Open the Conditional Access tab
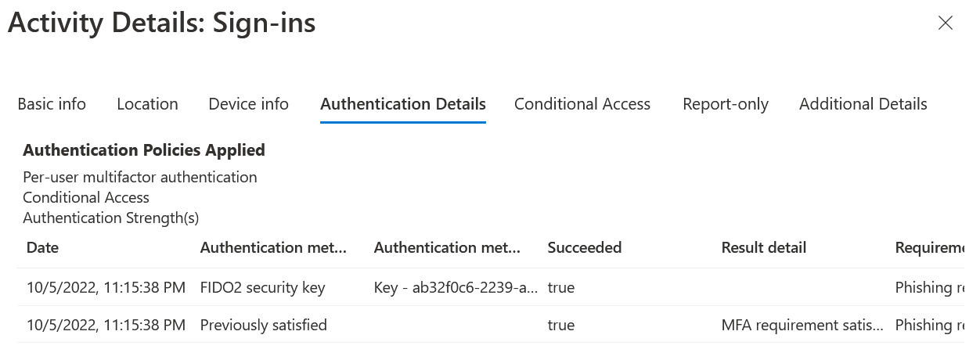The image size is (980, 360). (x=582, y=104)
